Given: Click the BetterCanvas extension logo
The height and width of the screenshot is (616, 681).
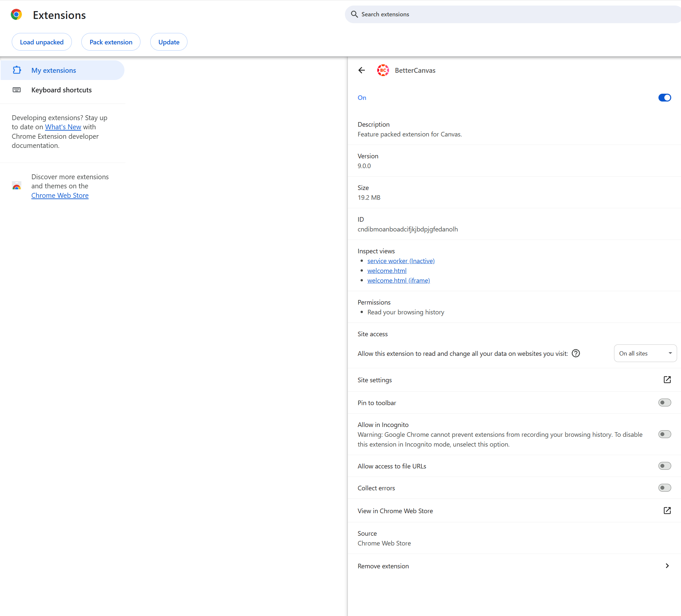Looking at the screenshot, I should click(383, 70).
